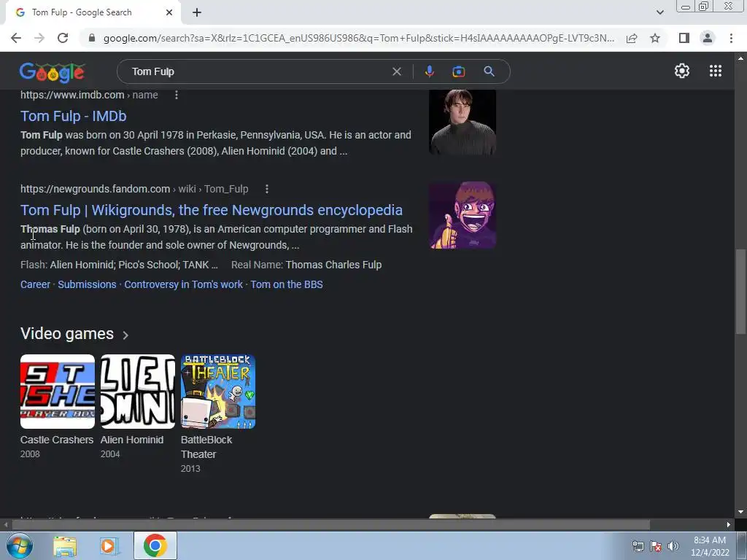
Task: Click the Newgrounds cartoon avatar thumbnail
Action: tap(462, 215)
